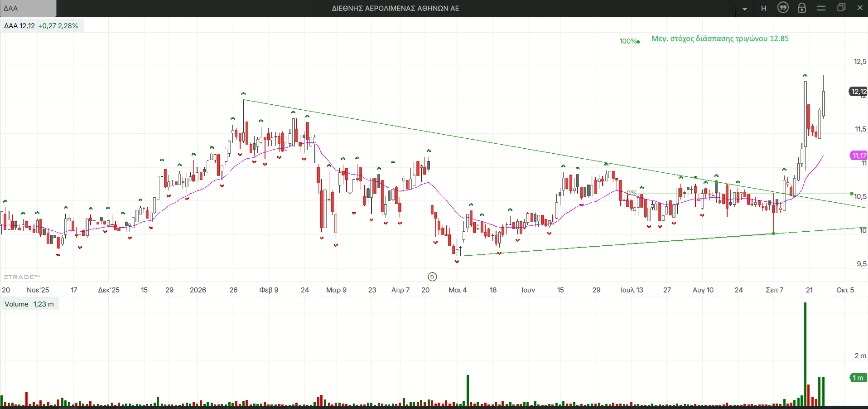Viewport: 868px width, 409px height.
Task: Click the Σεπ 7 date on time axis
Action: point(774,290)
